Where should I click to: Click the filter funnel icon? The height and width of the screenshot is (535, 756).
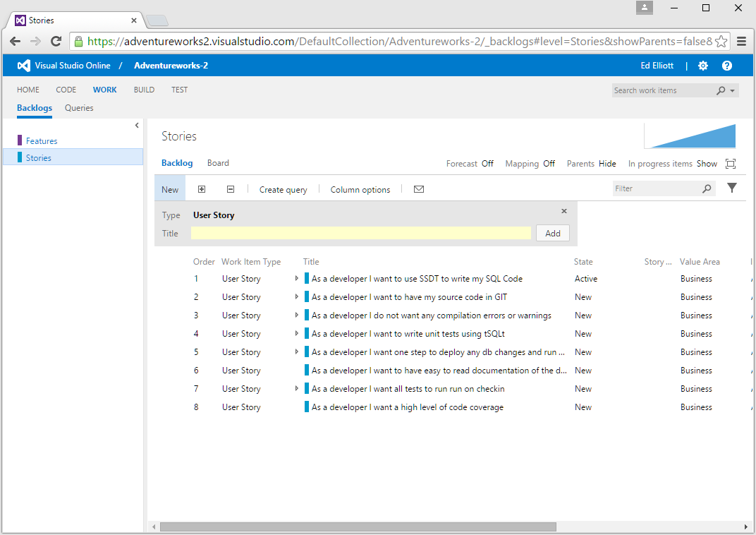(732, 188)
